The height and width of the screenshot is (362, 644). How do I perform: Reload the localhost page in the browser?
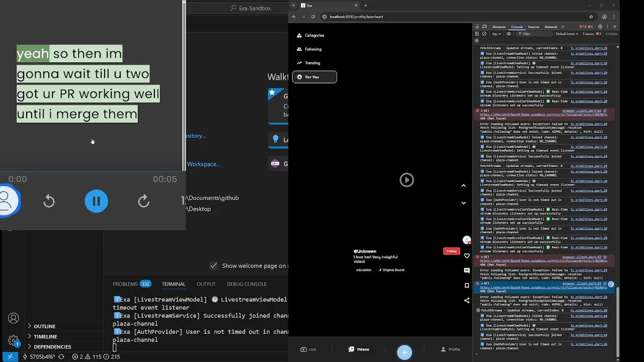313,17
